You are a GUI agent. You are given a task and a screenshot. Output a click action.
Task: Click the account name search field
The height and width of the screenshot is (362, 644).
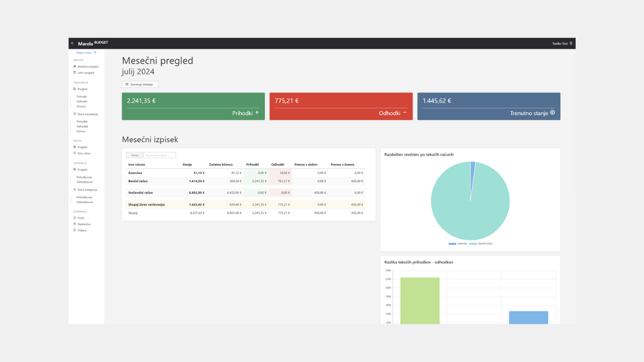point(159,155)
